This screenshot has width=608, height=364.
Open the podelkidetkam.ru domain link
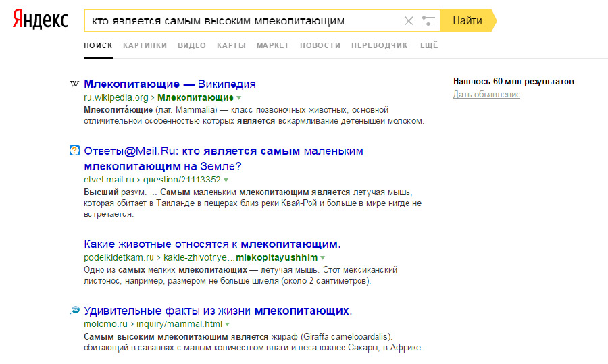pos(119,257)
